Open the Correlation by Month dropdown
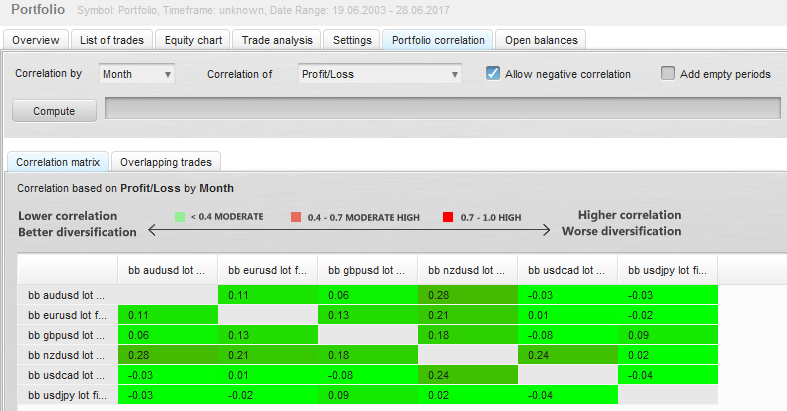The width and height of the screenshot is (787, 411). (137, 74)
